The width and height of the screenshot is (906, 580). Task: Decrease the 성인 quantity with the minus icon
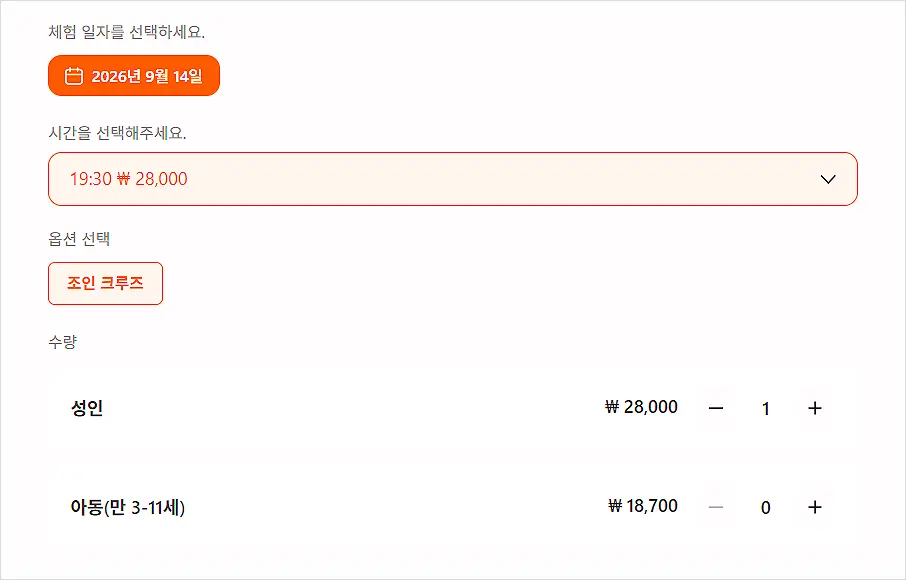coord(716,408)
